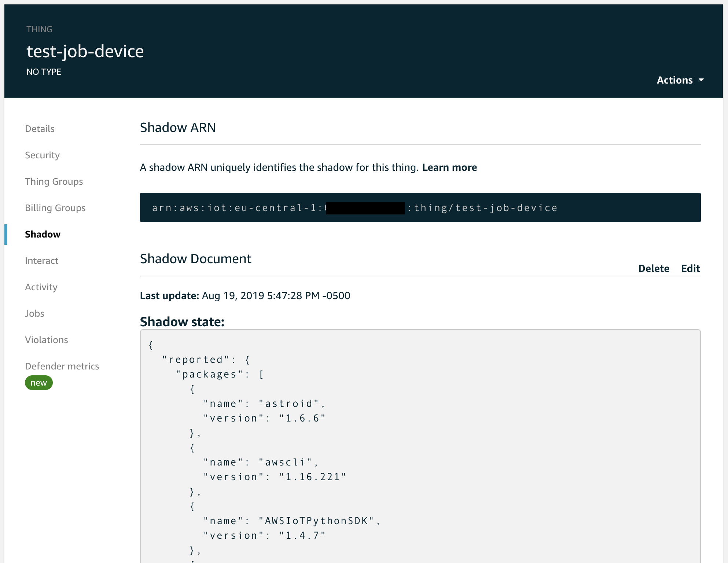Follow the Learn more link
Viewport: 728px width, 563px height.
[449, 167]
